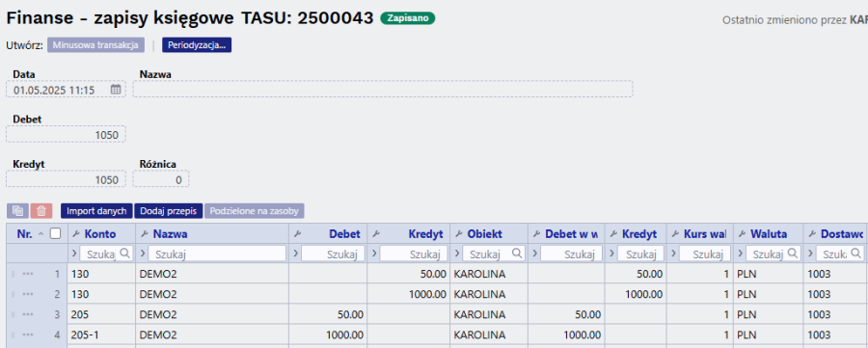Open the three-dots menu of row 4

(x=28, y=335)
